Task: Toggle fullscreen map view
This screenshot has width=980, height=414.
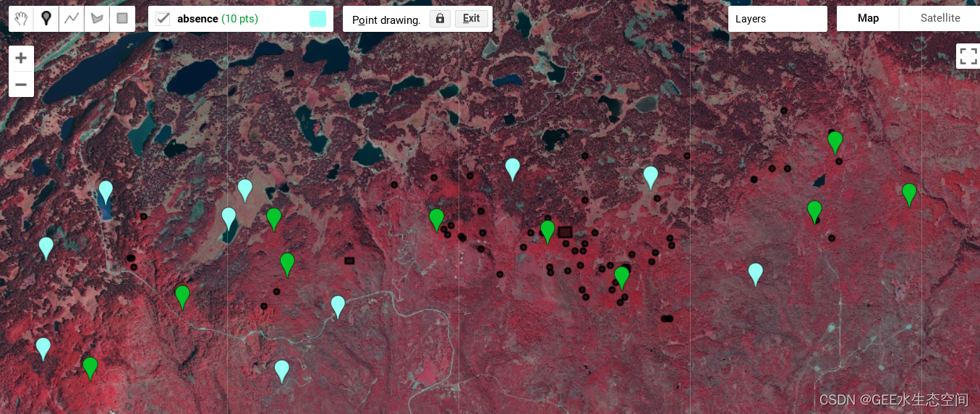Action: (968, 56)
